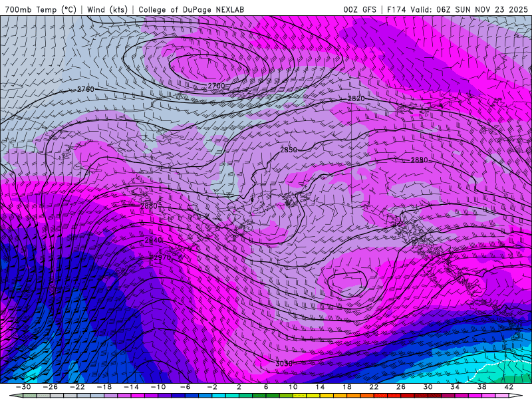Click the 30 value on the color scale
The width and height of the screenshot is (532, 399).
click(x=428, y=387)
